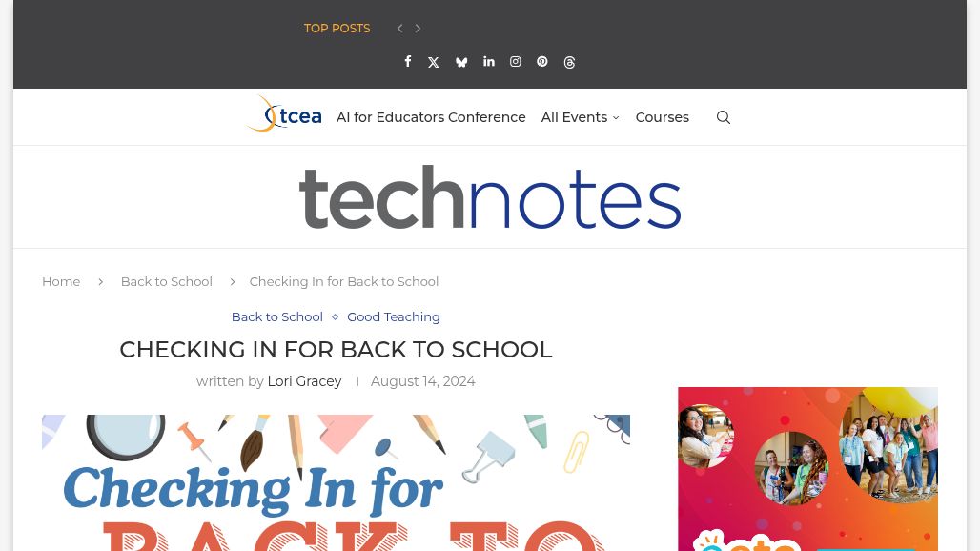Expand the All Events dropdown menu
980x551 pixels.
coord(580,117)
